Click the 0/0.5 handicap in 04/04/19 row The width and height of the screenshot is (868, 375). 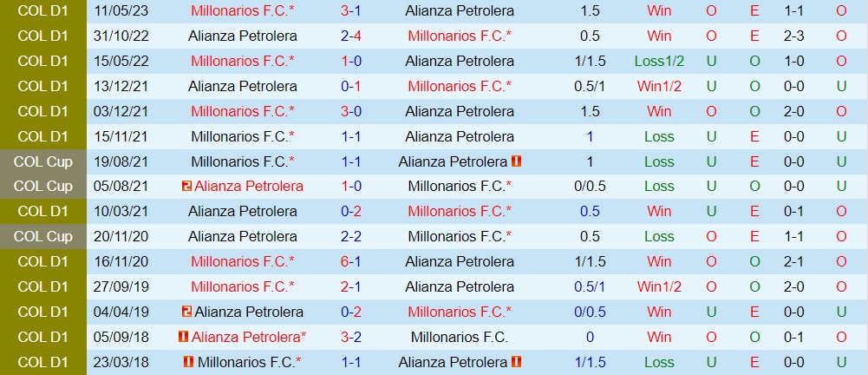coord(591,312)
